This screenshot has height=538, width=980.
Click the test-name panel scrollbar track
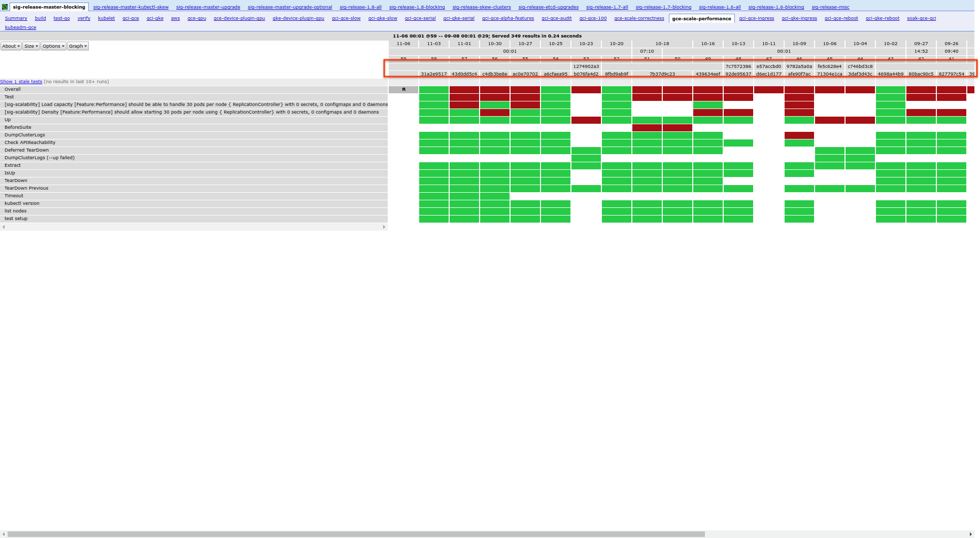pyautogui.click(x=194, y=227)
